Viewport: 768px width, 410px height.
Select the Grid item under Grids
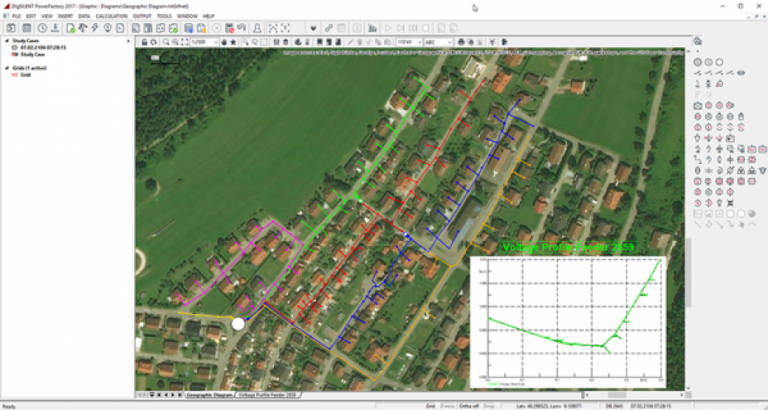click(27, 74)
